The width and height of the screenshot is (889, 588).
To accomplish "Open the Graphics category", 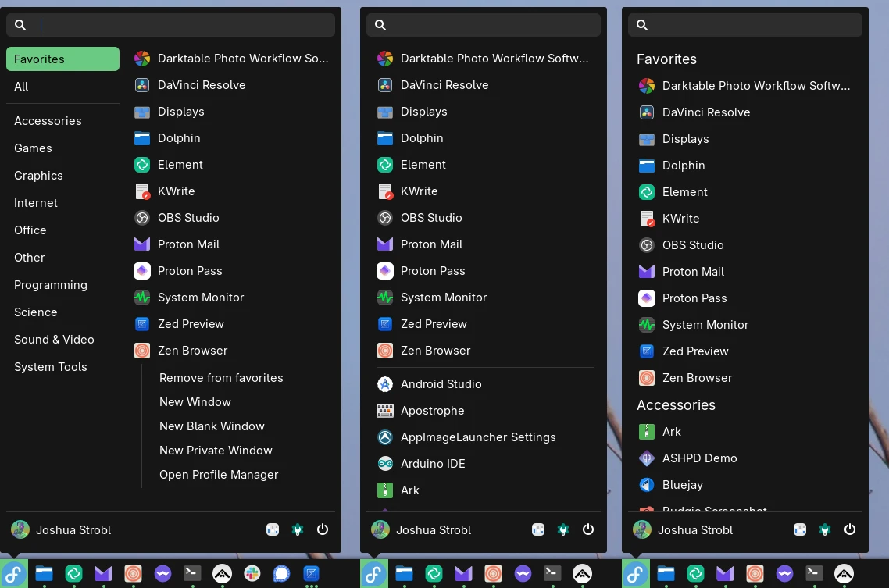I will coord(63,176).
